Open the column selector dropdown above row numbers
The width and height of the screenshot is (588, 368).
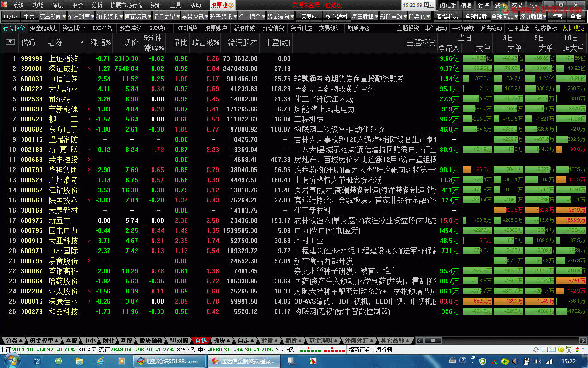point(10,42)
